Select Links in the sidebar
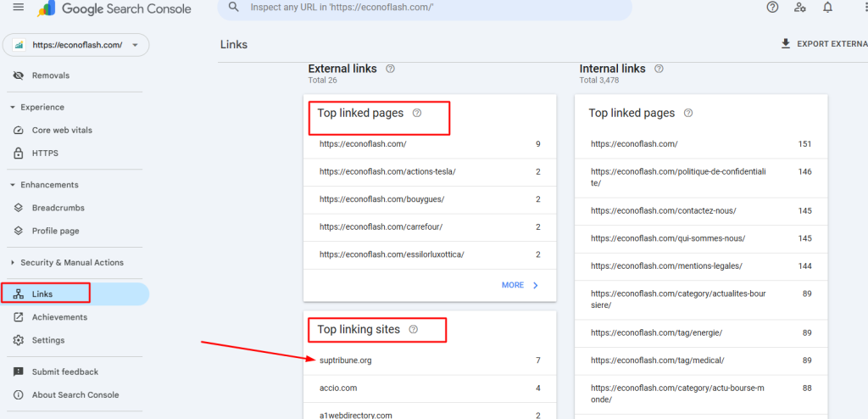 [75, 294]
